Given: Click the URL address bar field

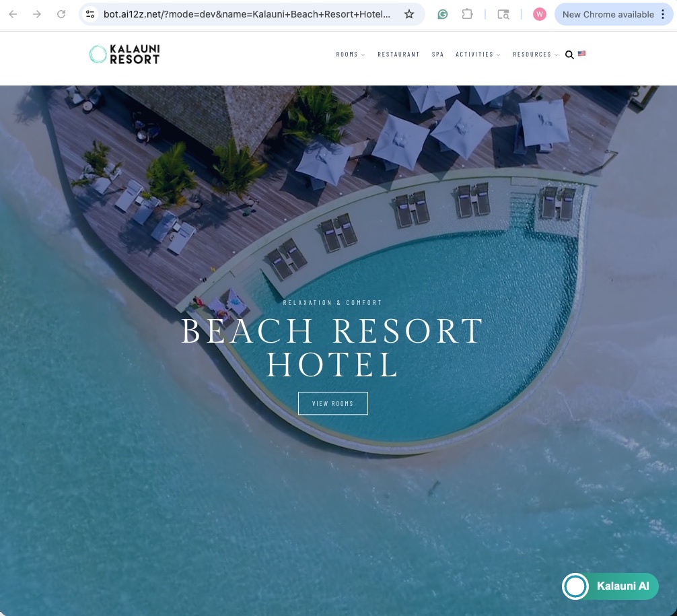Looking at the screenshot, I should pyautogui.click(x=247, y=14).
